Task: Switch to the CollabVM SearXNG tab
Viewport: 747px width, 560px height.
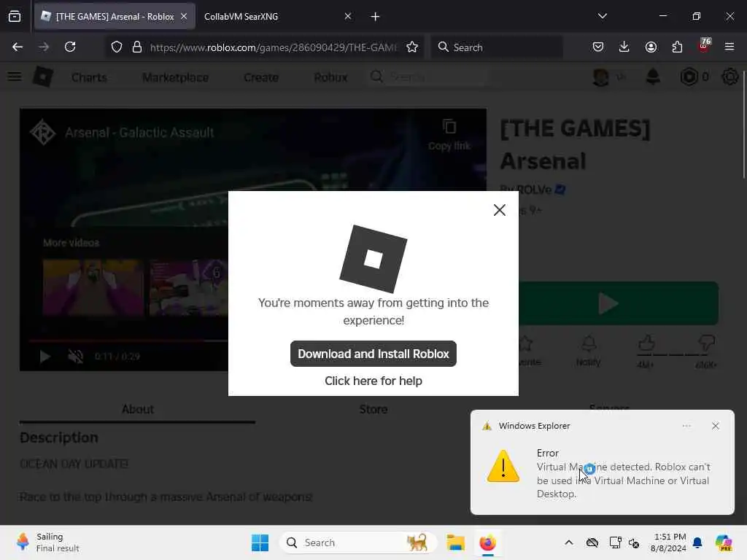Action: 241,16
